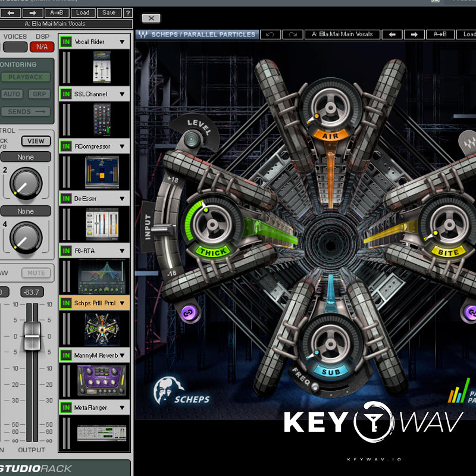Open the SSLChannel slot dropdown arrow
Viewport: 476px width, 476px height.
point(122,94)
